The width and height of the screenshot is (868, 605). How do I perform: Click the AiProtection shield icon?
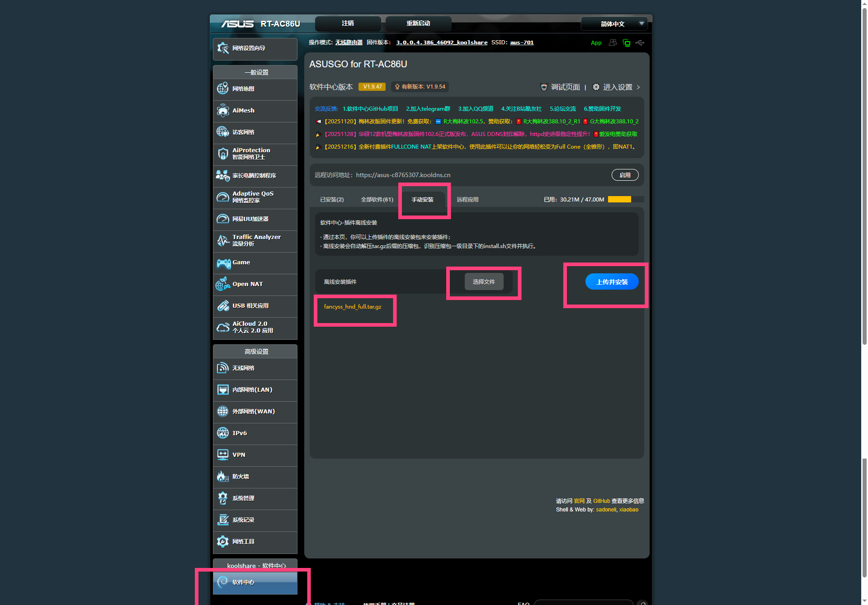pos(223,154)
